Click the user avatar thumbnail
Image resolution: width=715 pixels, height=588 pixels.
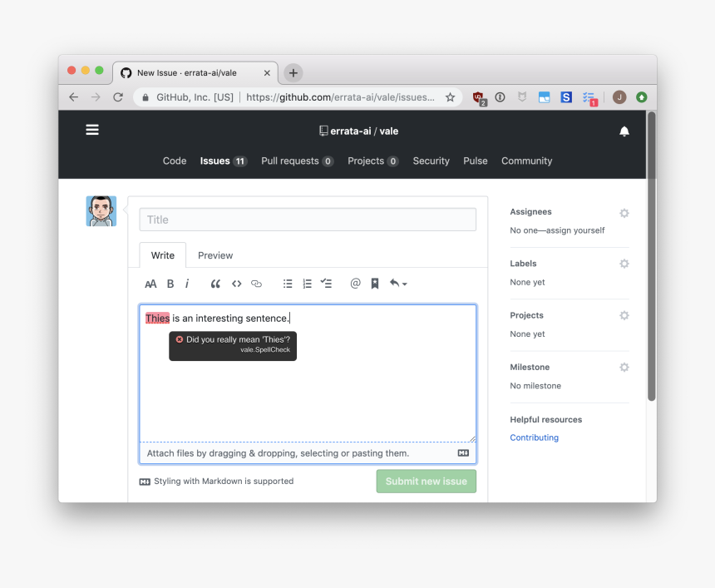[101, 211]
